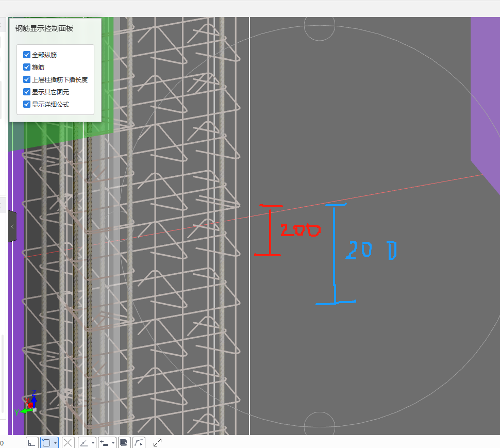
Task: Click the plus-offset dynamic input icon
Action: click(104, 442)
